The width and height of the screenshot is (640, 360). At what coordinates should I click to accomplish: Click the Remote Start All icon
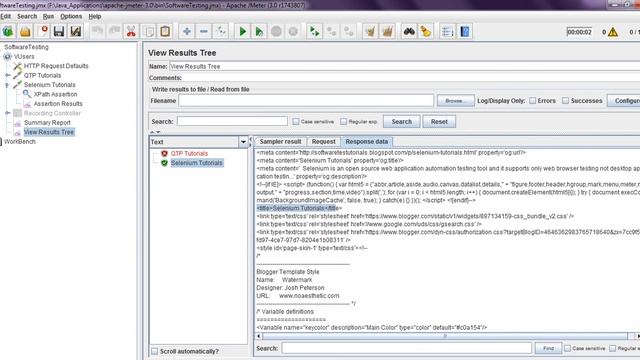coord(314,31)
